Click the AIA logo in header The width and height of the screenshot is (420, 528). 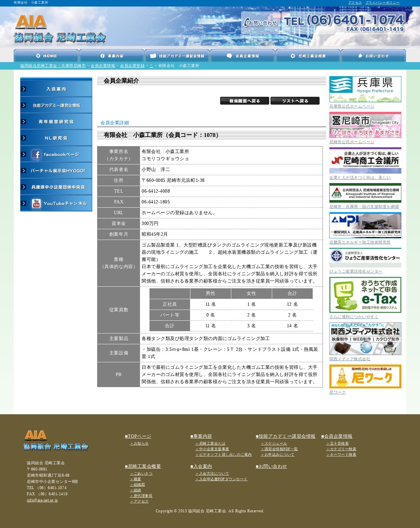click(60, 28)
